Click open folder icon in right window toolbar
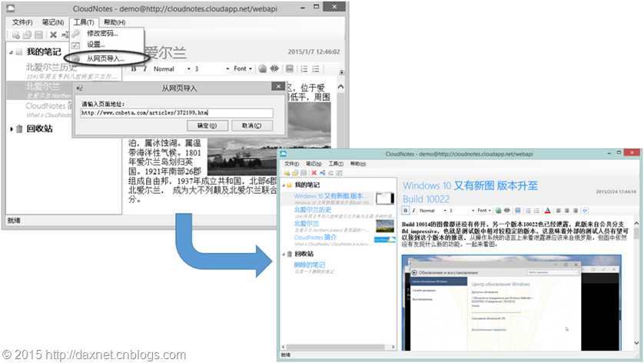Image resolution: width=644 pixels, height=363 pixels. pos(295,173)
